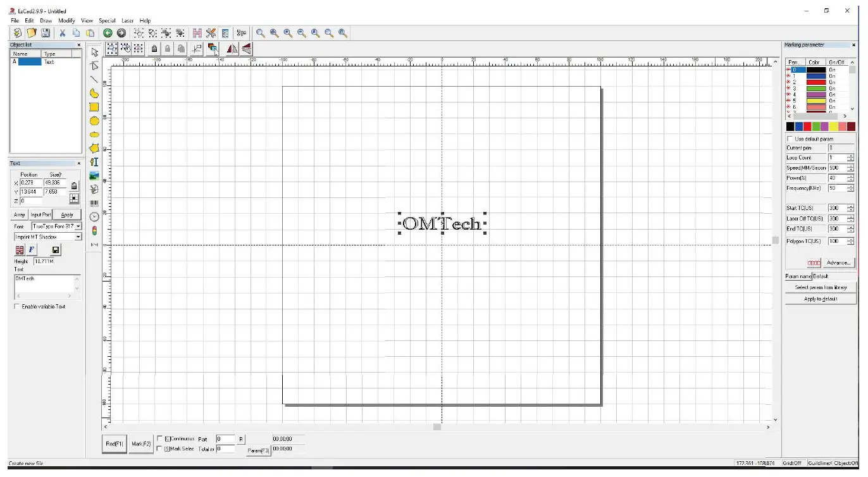Image resolution: width=868 pixels, height=477 pixels.
Task: Click Select param from library button
Action: pos(821,287)
